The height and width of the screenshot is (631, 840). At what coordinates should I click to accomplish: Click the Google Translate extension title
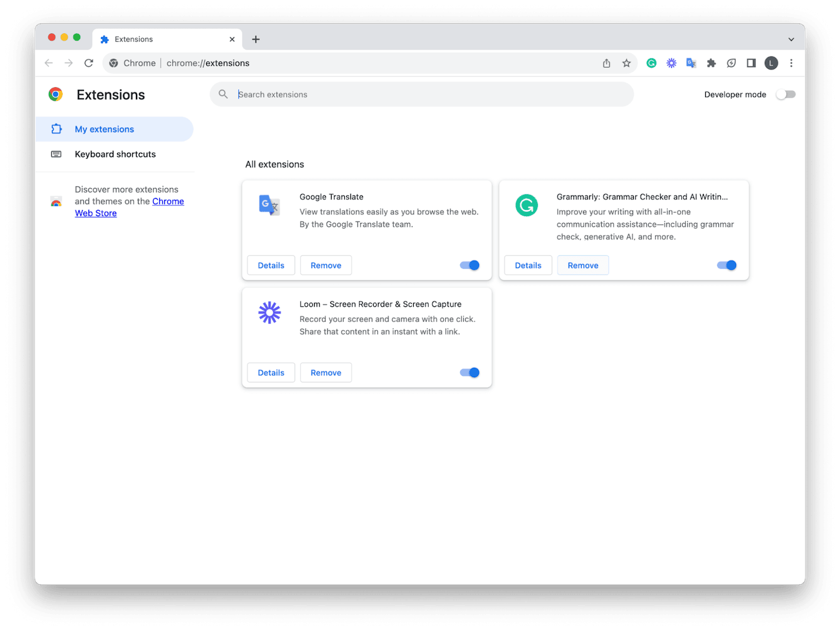332,197
